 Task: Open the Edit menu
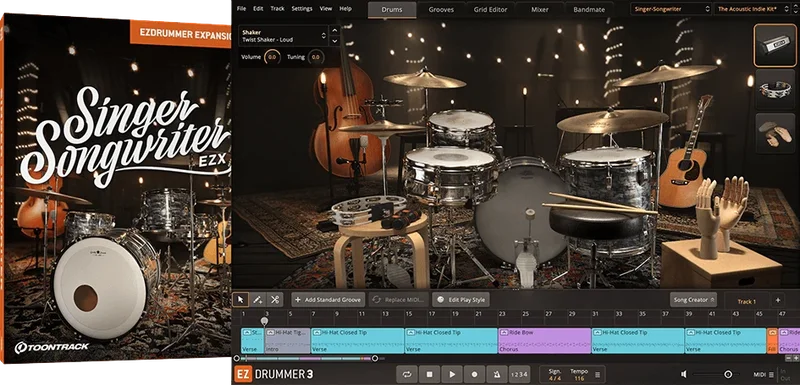(258, 9)
